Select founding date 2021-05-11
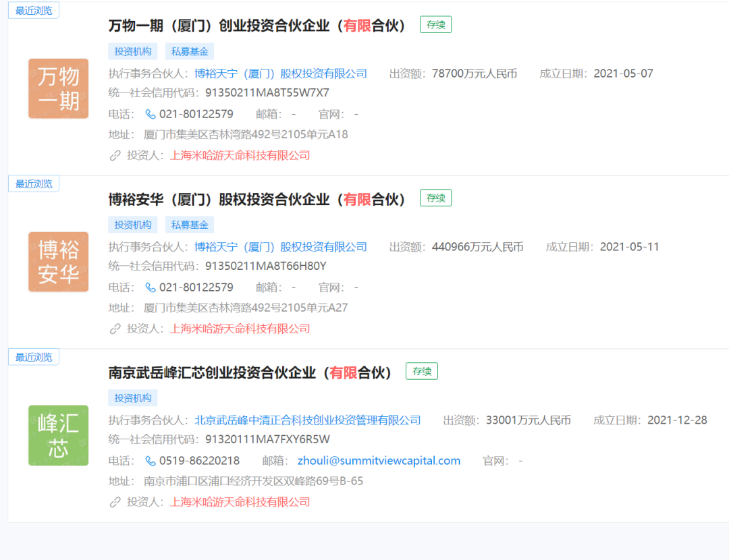 tap(630, 247)
